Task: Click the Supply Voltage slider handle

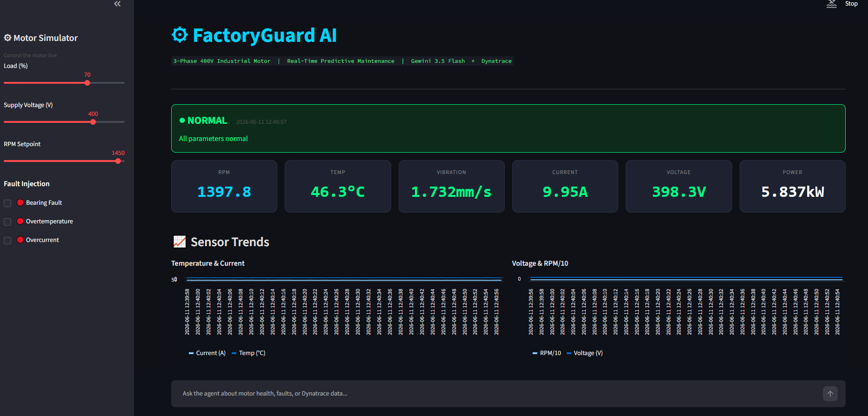Action: tap(93, 122)
